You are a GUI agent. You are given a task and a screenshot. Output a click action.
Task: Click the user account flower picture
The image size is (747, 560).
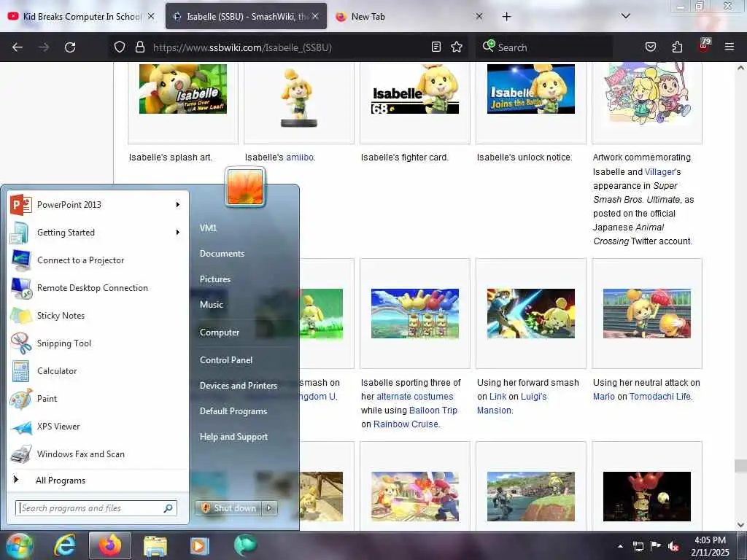(245, 187)
